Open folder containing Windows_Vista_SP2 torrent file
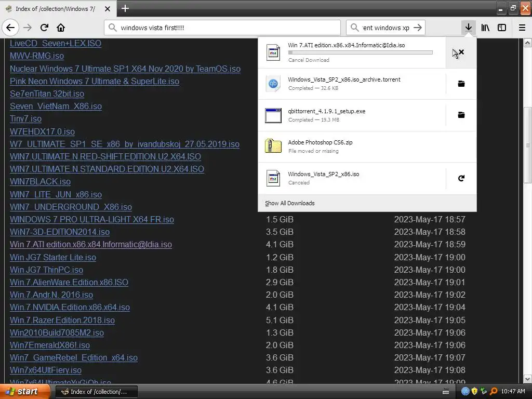Viewport: 532px width, 399px height. click(x=461, y=84)
